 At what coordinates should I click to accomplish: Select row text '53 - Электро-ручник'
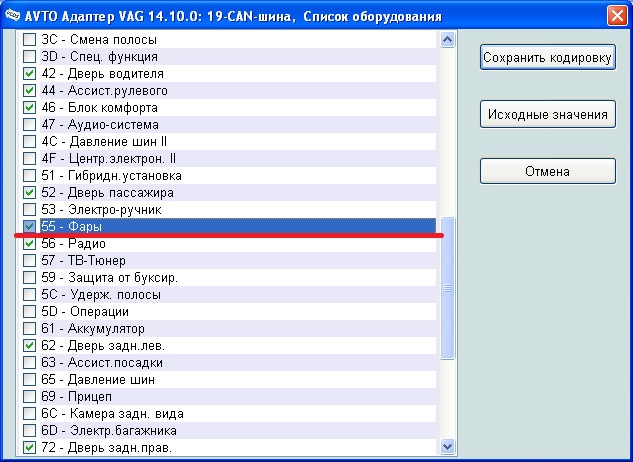[x=101, y=210]
